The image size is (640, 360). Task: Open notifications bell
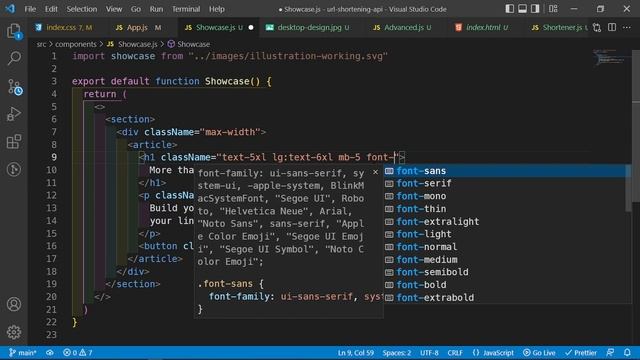pyautogui.click(x=627, y=353)
